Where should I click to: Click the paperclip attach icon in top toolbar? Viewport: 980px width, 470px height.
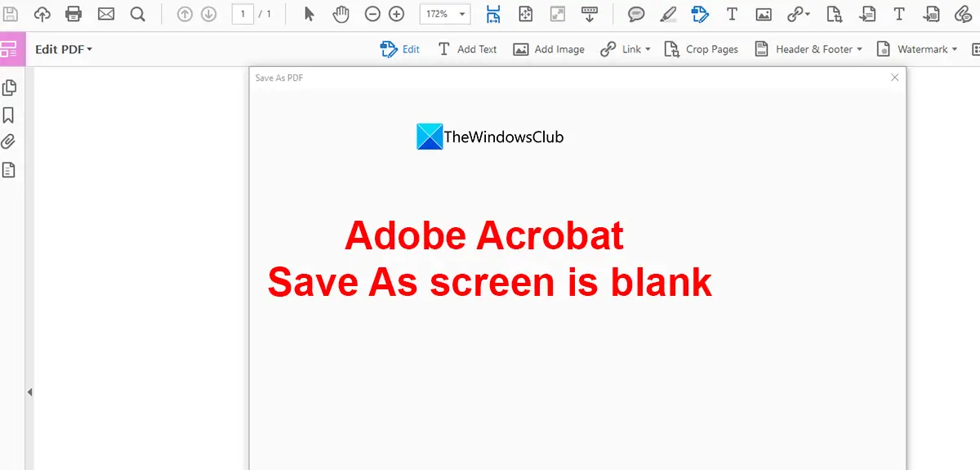[963, 14]
